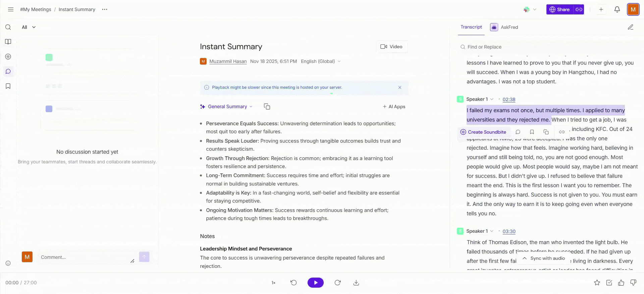Edit the transcript with pencil icon

click(x=630, y=27)
